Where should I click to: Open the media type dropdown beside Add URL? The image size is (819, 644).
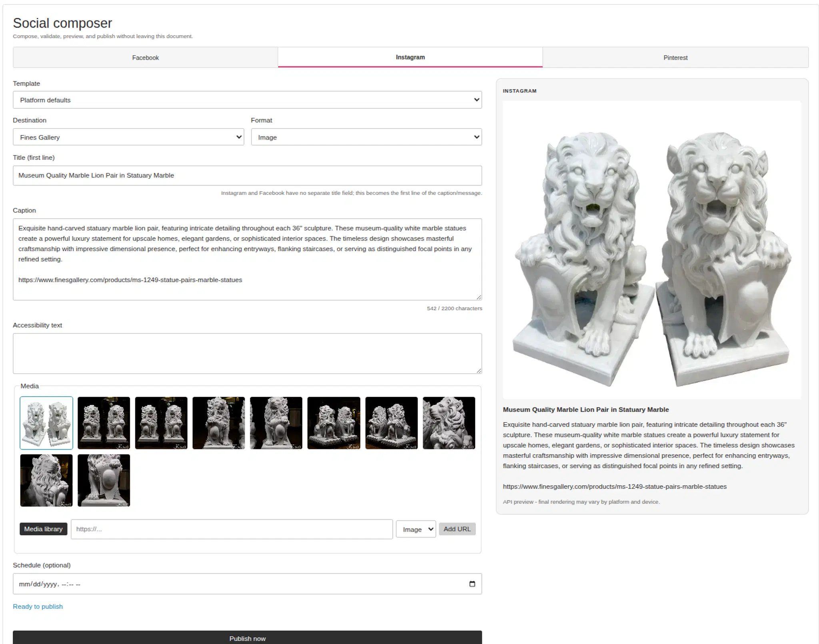coord(416,529)
